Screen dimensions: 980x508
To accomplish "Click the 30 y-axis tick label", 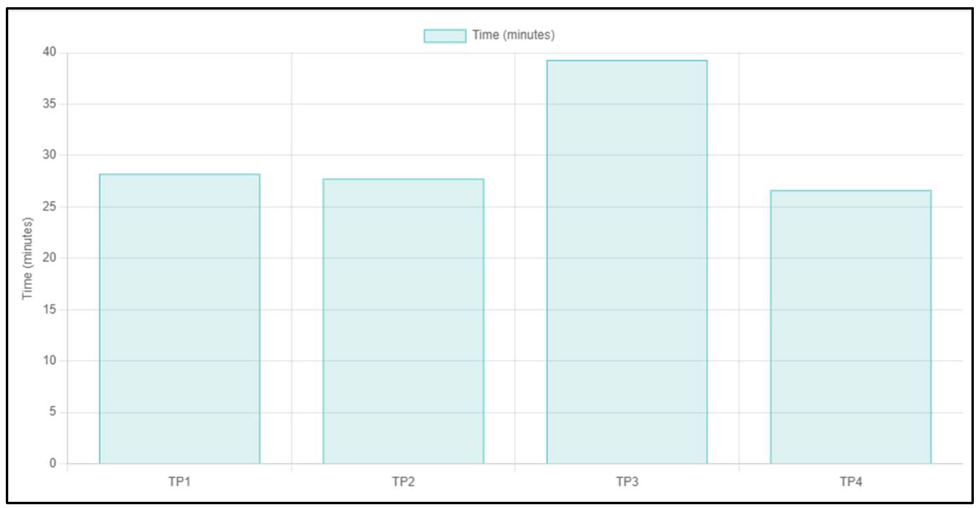I will pyautogui.click(x=50, y=155).
